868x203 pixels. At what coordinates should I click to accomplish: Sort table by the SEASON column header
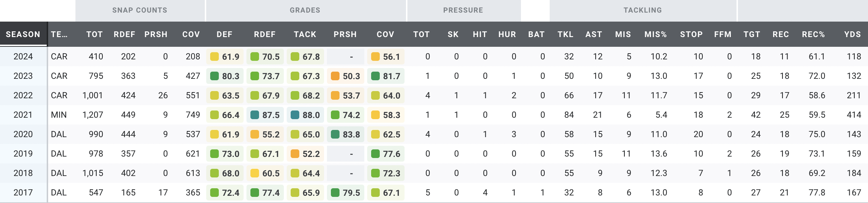pyautogui.click(x=23, y=35)
